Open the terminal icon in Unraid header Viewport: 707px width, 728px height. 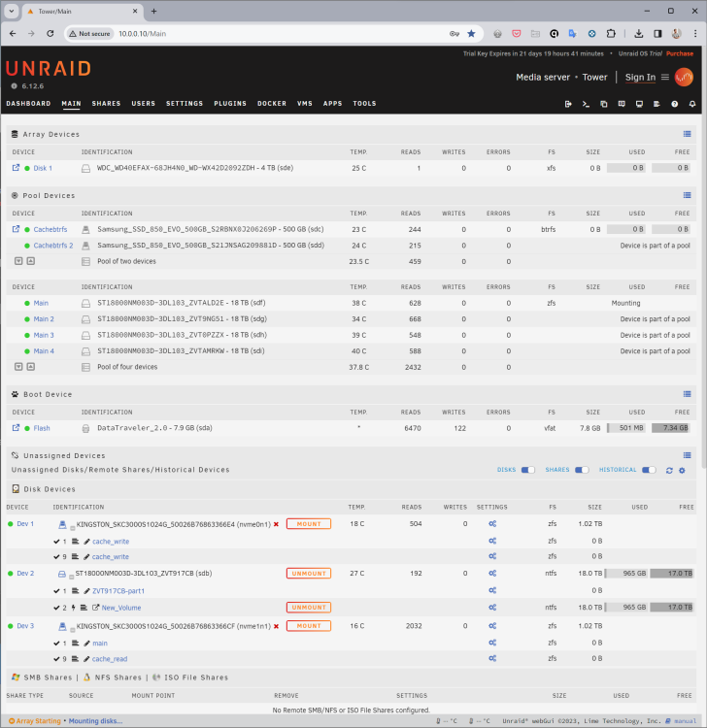586,104
